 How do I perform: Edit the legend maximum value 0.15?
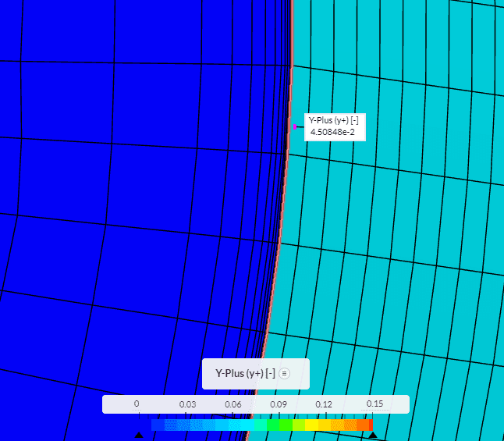coord(374,404)
